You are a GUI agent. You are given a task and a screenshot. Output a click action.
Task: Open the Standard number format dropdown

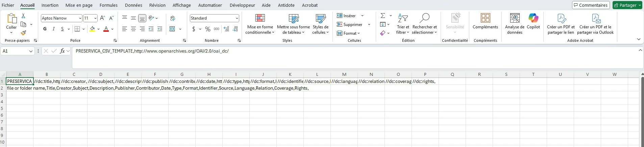click(x=237, y=18)
